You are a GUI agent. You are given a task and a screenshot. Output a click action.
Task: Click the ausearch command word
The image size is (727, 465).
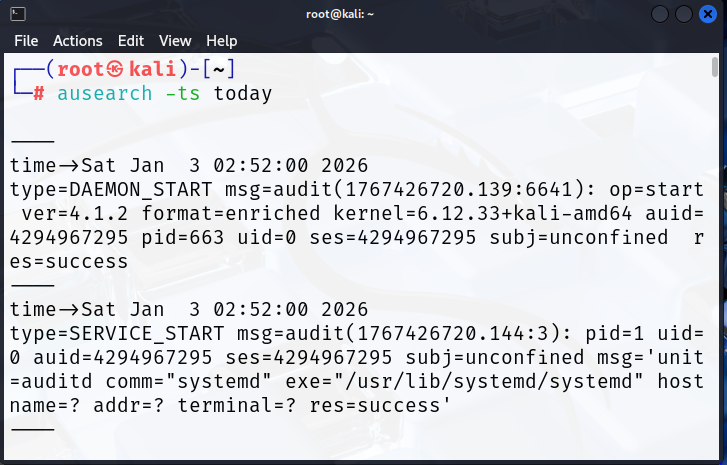tap(105, 94)
